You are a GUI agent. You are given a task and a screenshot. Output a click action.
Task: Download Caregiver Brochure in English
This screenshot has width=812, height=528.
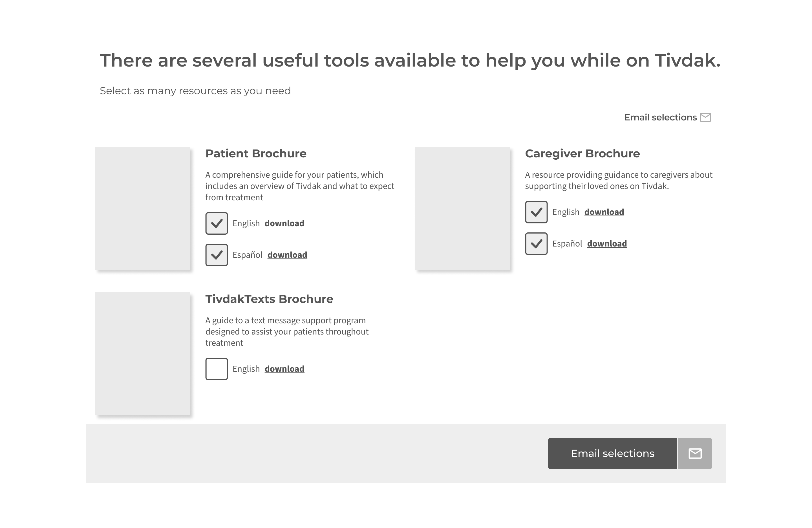click(604, 212)
